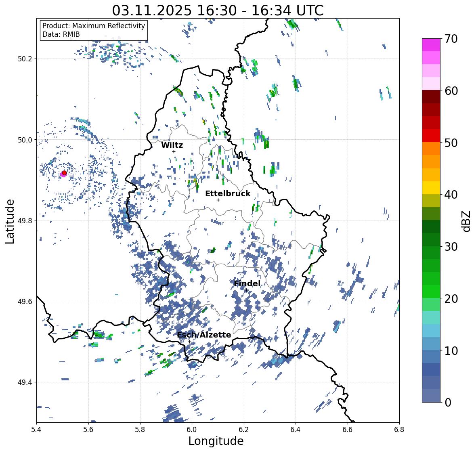Click the Ettelbruck plus marker
476x451 pixels.
pos(218,200)
